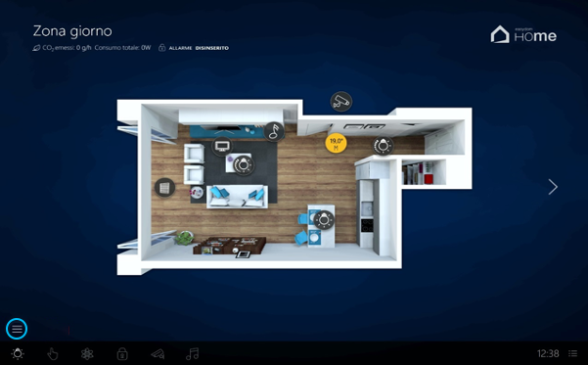Select the touch hand scenarios tab
This screenshot has height=365, width=588.
tap(53, 353)
